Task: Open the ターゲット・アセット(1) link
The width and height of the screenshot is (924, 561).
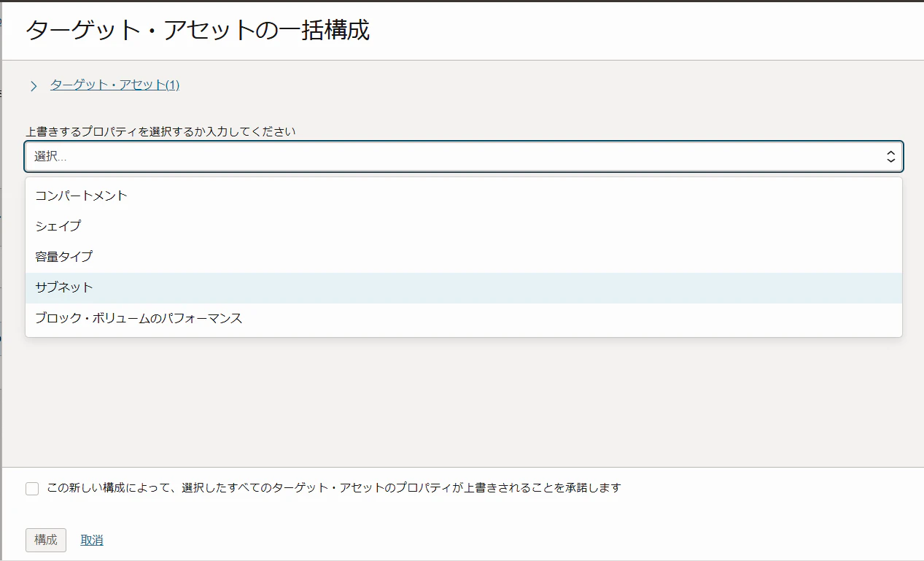Action: click(x=114, y=85)
